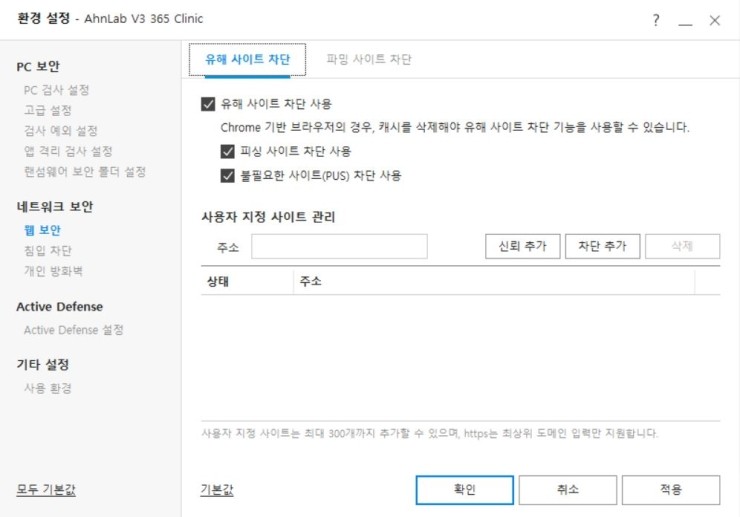Open 랜섬웨어 보안 폴더 설정 in sidebar
This screenshot has height=517, width=740.
coord(84,172)
